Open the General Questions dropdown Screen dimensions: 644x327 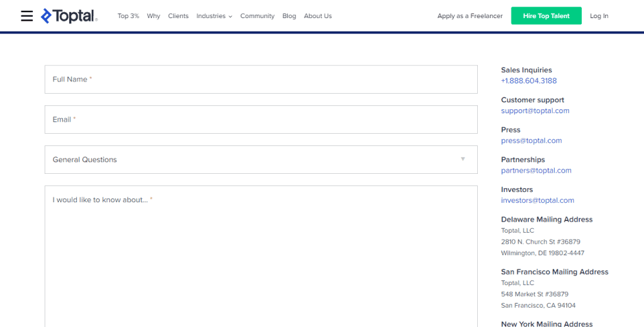click(x=261, y=160)
